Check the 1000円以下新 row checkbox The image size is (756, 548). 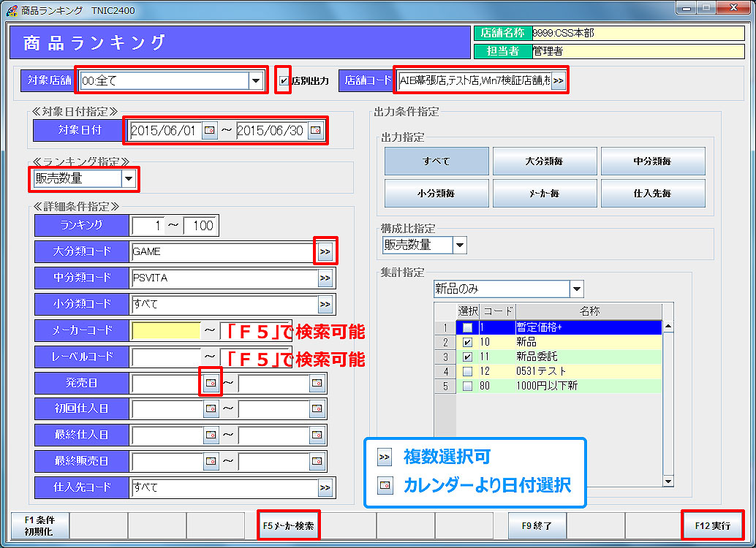tap(467, 386)
